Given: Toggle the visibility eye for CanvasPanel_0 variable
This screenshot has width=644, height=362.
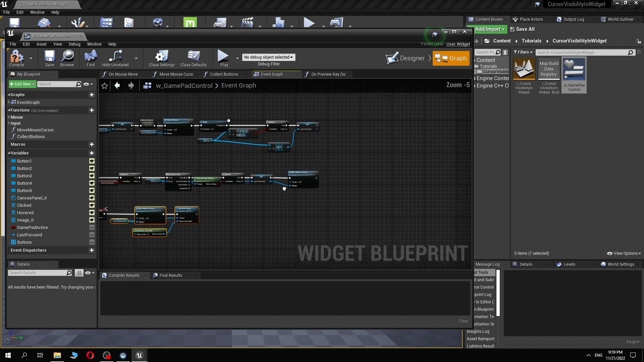Looking at the screenshot, I should pyautogui.click(x=92, y=198).
